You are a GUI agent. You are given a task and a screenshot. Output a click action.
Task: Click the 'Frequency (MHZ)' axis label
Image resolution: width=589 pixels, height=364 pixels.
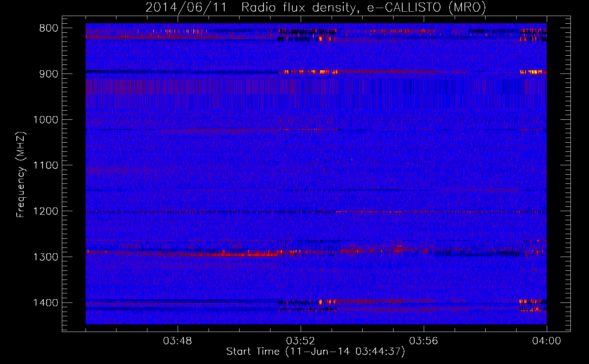[x=21, y=175]
